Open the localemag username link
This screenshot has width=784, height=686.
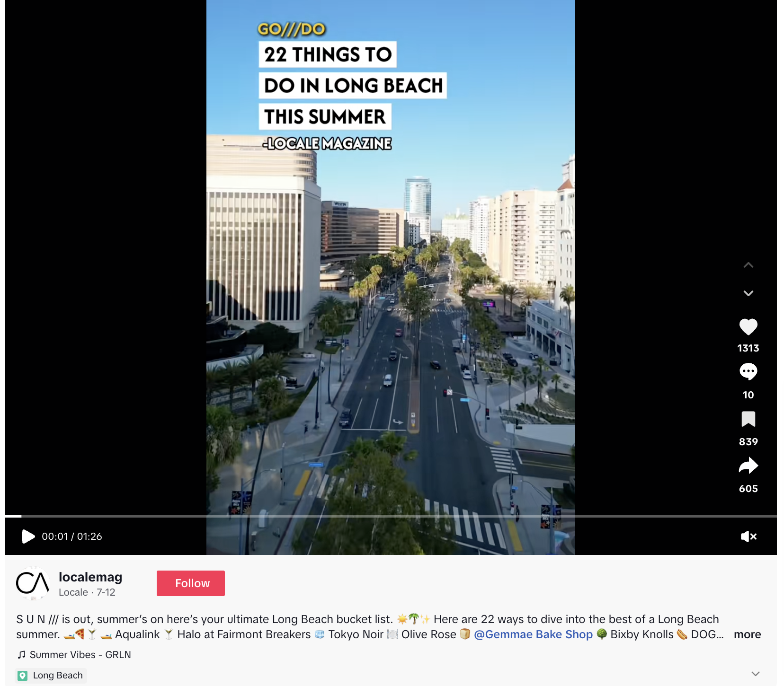90,577
